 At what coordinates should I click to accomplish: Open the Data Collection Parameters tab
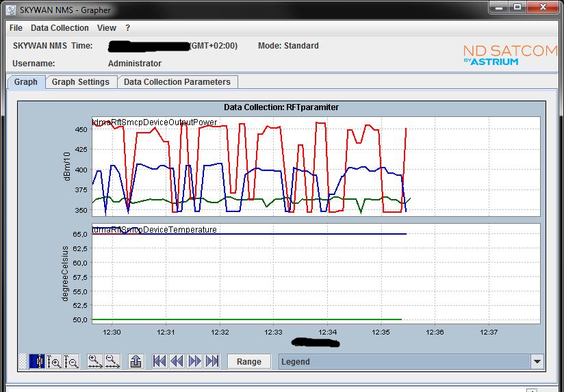click(x=177, y=82)
